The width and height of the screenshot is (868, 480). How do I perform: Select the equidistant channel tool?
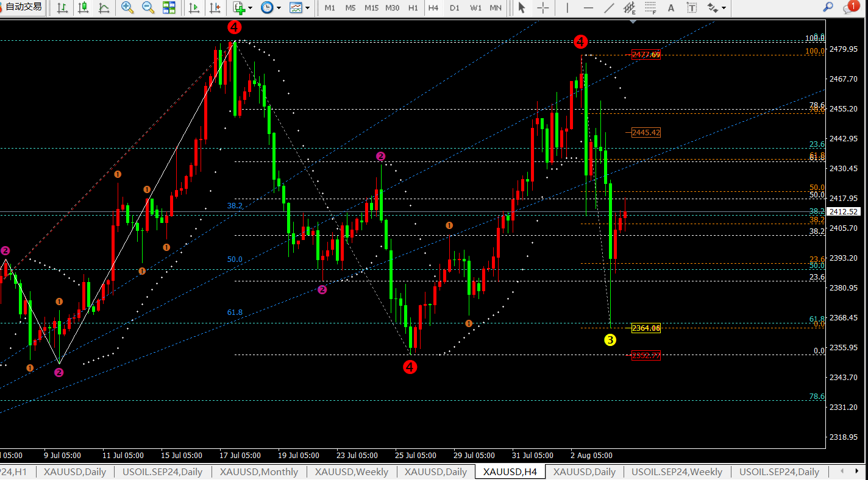point(630,7)
